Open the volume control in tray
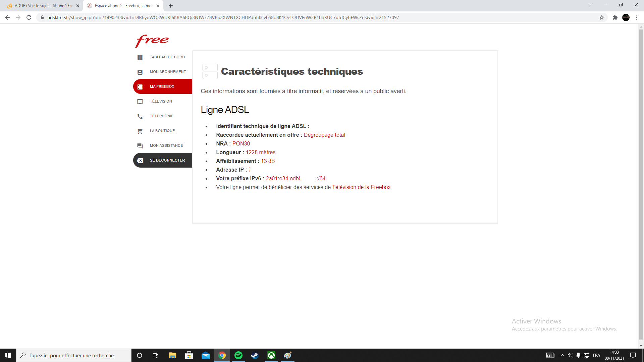 point(570,355)
